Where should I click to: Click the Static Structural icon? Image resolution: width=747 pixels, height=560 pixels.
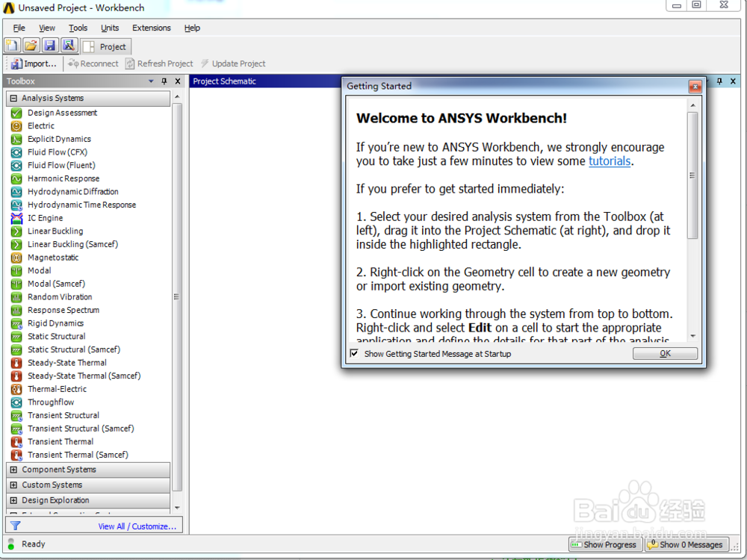tap(16, 337)
